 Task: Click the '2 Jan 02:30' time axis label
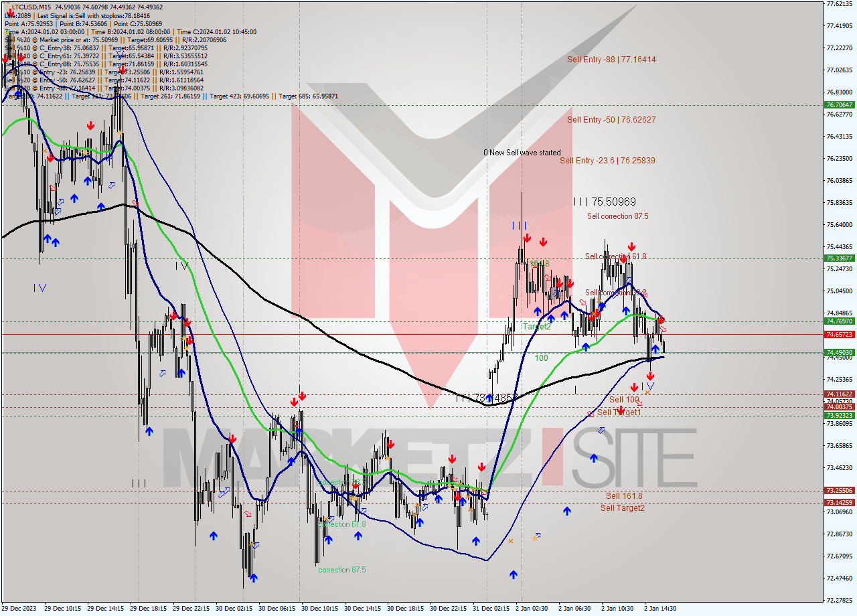(533, 609)
